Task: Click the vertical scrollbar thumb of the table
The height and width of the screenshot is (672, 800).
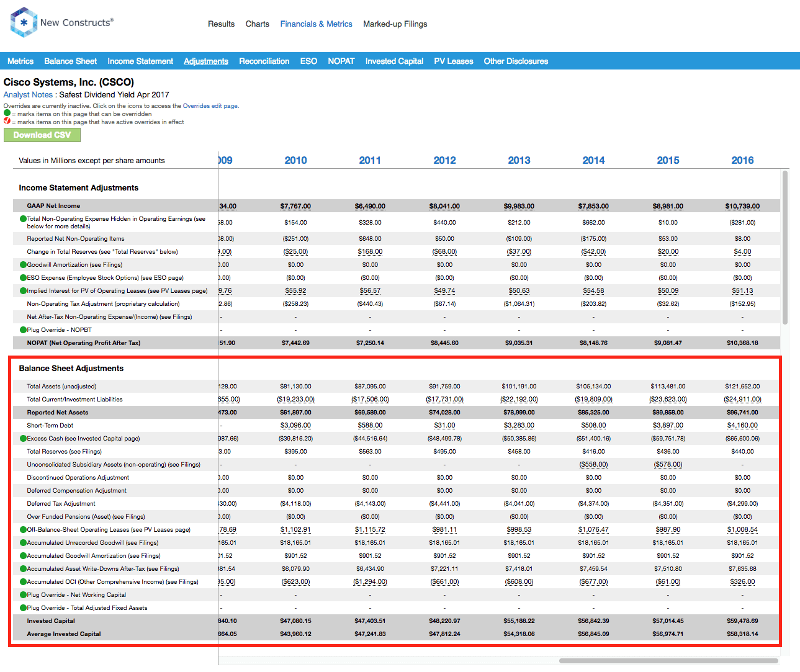Action: coord(785,247)
